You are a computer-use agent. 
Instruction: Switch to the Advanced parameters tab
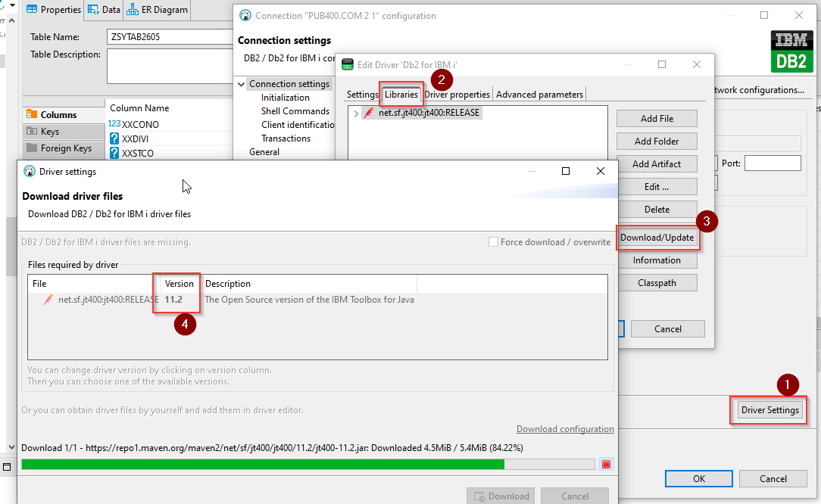pyautogui.click(x=539, y=94)
